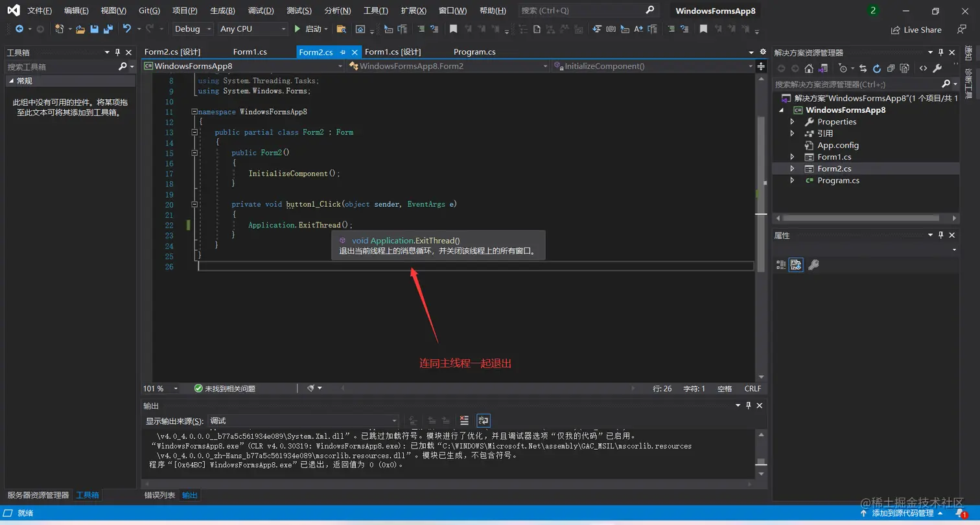Click the Live Share button
Image resolution: width=980 pixels, height=525 pixels.
[916, 30]
